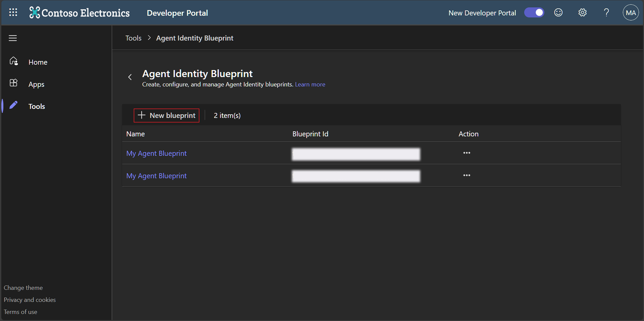Open actions menu for the first blueprint row
The height and width of the screenshot is (321, 644).
(466, 153)
